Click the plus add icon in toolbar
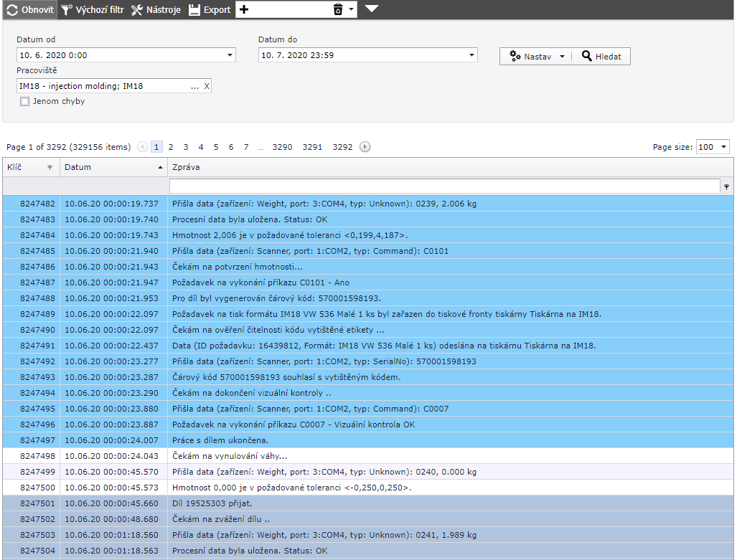 pyautogui.click(x=244, y=10)
